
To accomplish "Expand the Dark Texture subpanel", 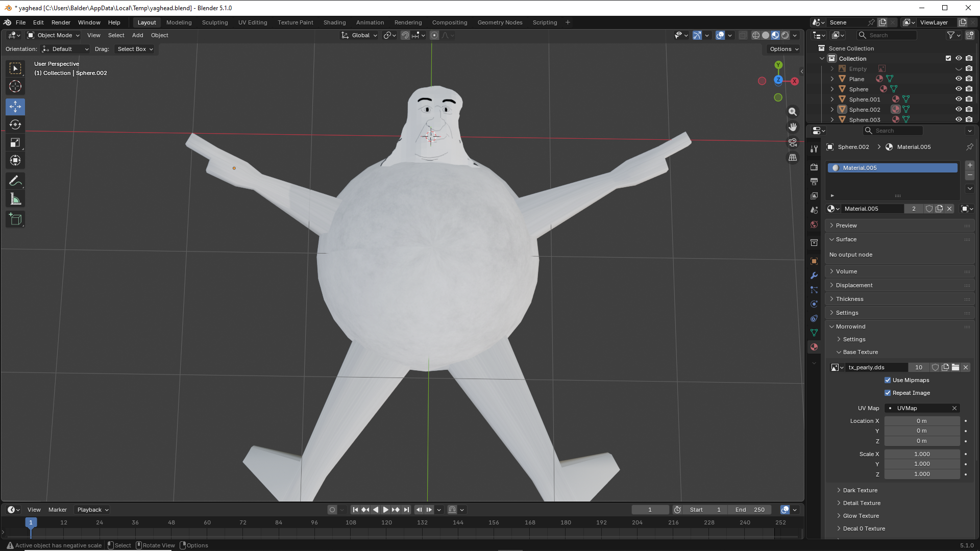I will tap(860, 490).
